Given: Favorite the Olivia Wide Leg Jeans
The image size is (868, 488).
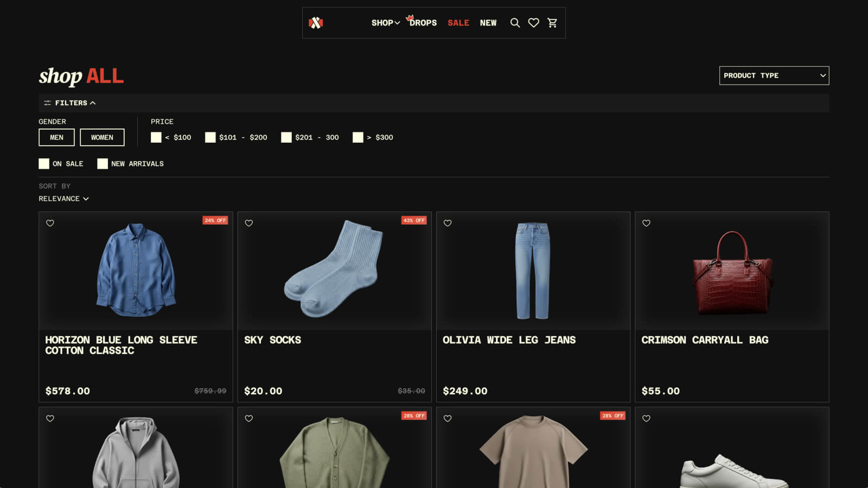Looking at the screenshot, I should coord(448,223).
